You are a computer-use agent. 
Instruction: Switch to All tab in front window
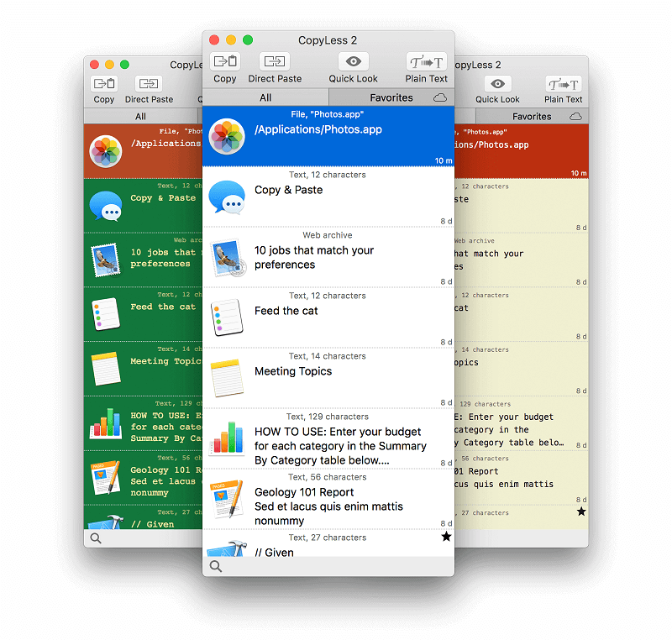coord(265,97)
